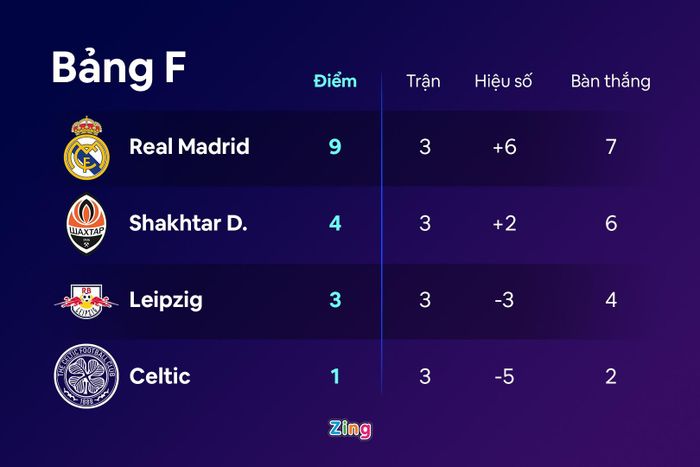Image resolution: width=700 pixels, height=467 pixels.
Task: Click Shakhtar's +2 goal difference
Action: tap(504, 223)
